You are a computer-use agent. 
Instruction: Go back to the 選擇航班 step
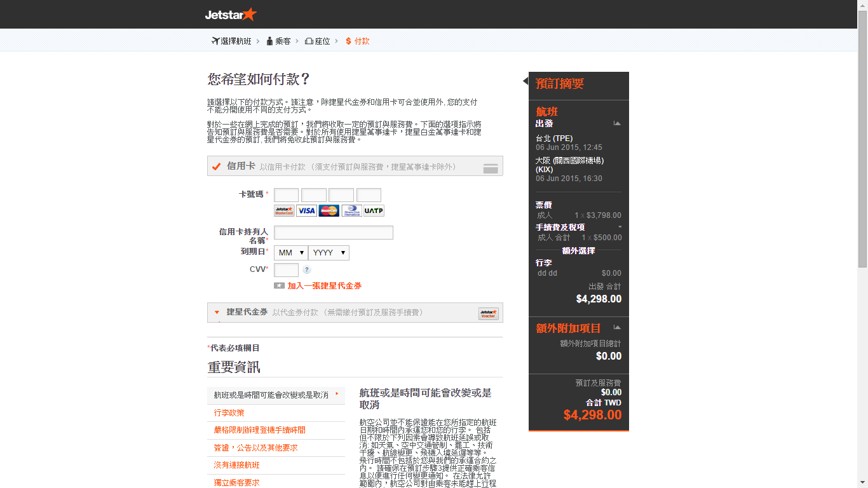231,41
